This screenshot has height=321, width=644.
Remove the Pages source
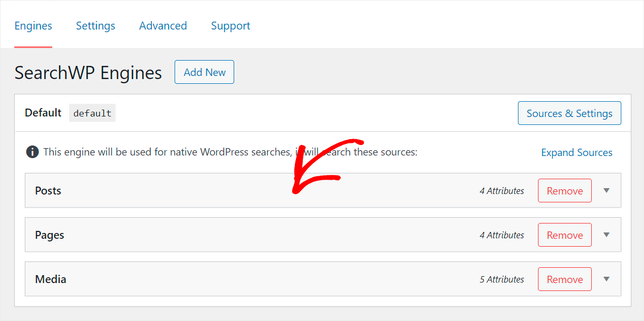click(564, 235)
